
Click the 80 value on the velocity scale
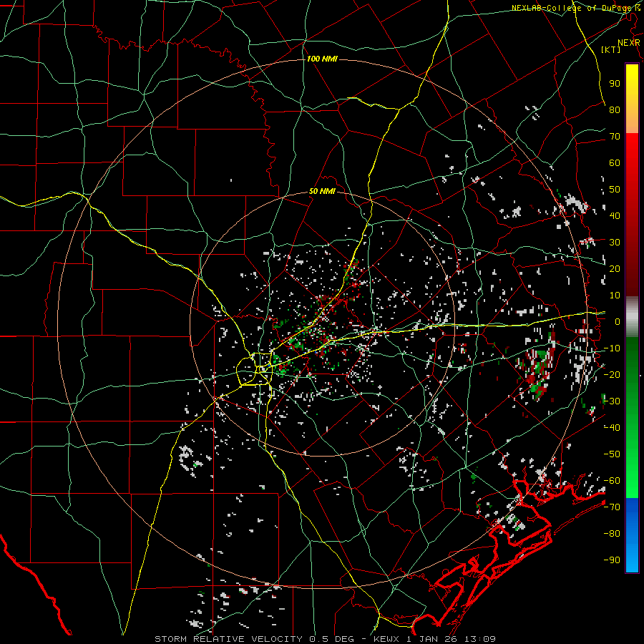(615, 109)
